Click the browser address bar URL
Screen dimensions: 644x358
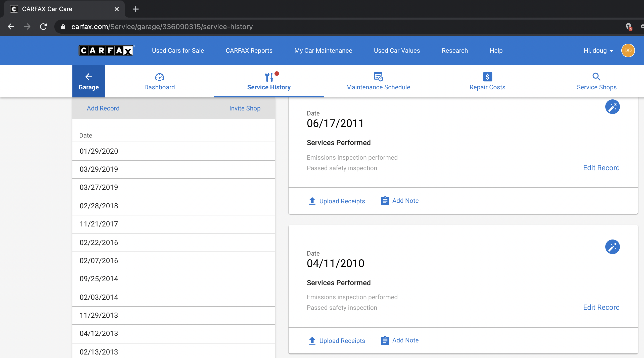pos(162,27)
